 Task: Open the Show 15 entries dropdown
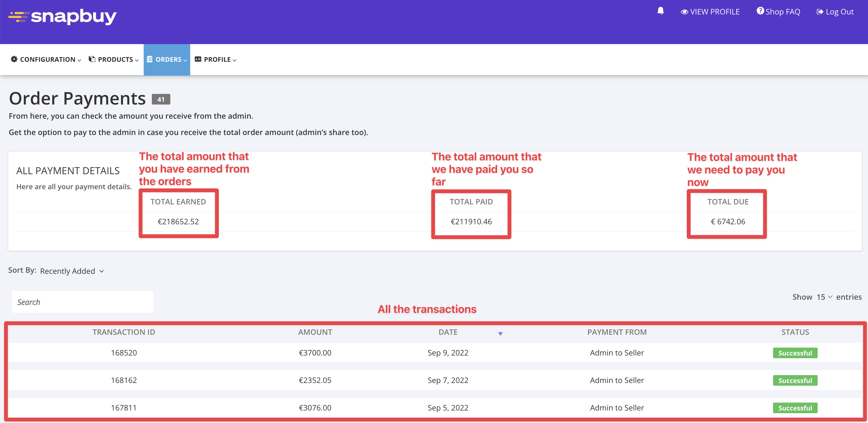[x=824, y=297]
